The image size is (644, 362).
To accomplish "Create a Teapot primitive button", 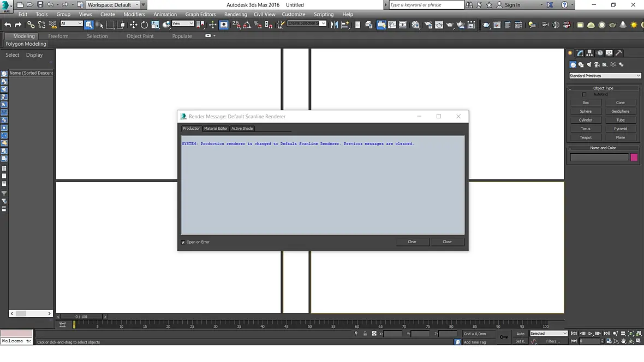I will tap(586, 137).
